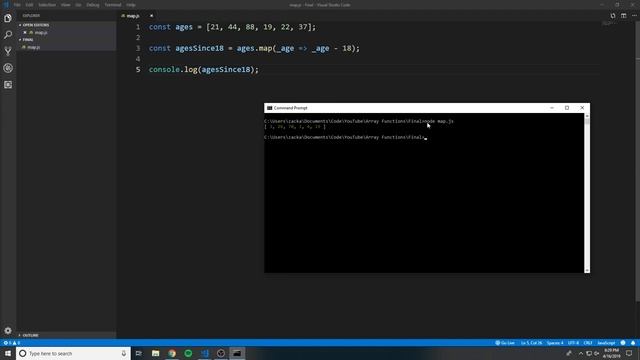Image resolution: width=640 pixels, height=360 pixels.
Task: Open the editor More Actions ellipsis
Action: tap(634, 16)
